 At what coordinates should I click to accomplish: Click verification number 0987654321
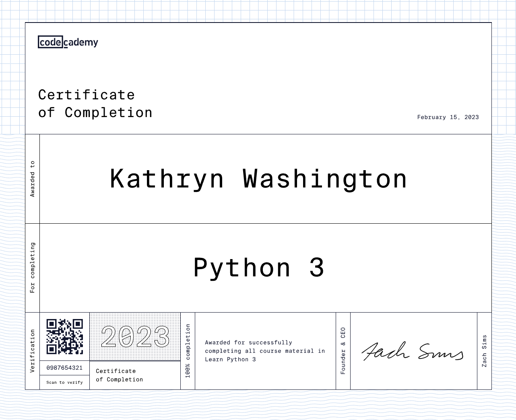tap(64, 368)
